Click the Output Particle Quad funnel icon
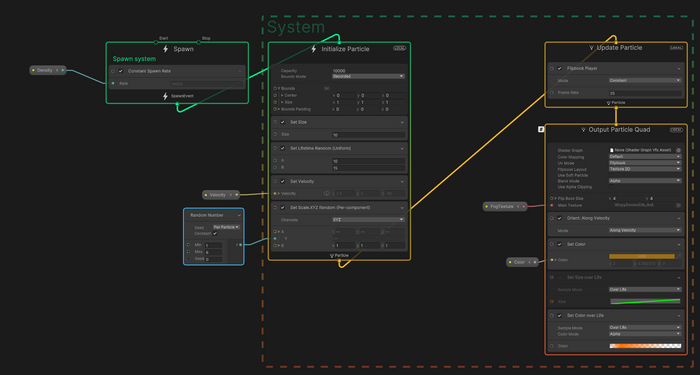 pos(583,130)
